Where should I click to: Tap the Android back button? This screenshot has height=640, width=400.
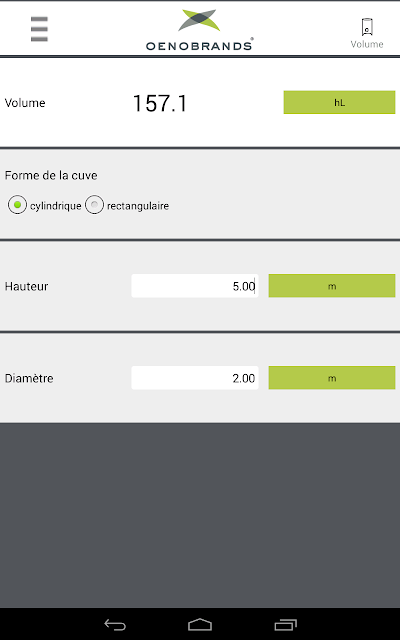[115, 624]
